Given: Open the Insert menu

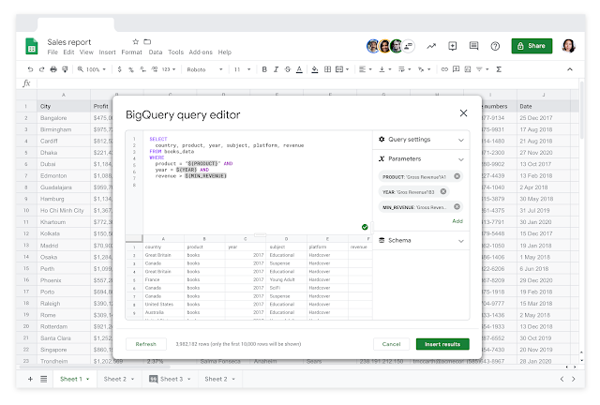Looking at the screenshot, I should pyautogui.click(x=107, y=52).
